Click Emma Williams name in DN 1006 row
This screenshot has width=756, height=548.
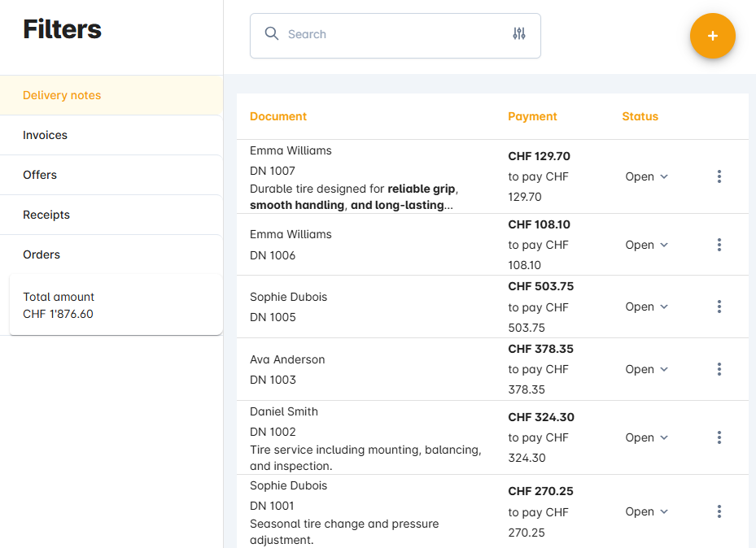coord(291,234)
